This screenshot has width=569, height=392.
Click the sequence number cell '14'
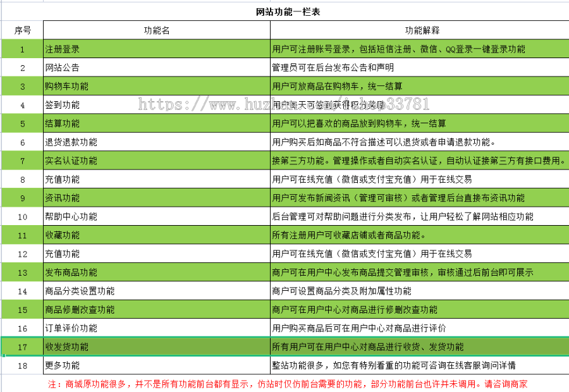tap(23, 291)
